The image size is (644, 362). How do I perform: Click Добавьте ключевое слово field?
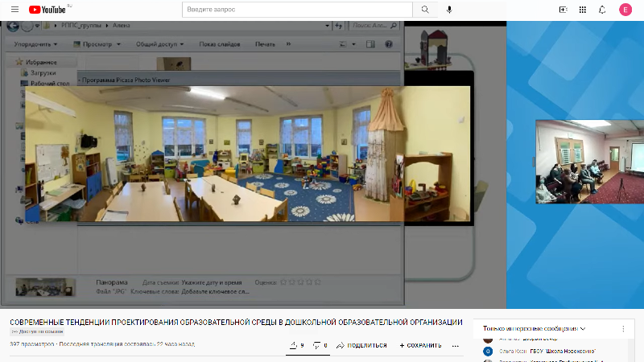coord(215,292)
